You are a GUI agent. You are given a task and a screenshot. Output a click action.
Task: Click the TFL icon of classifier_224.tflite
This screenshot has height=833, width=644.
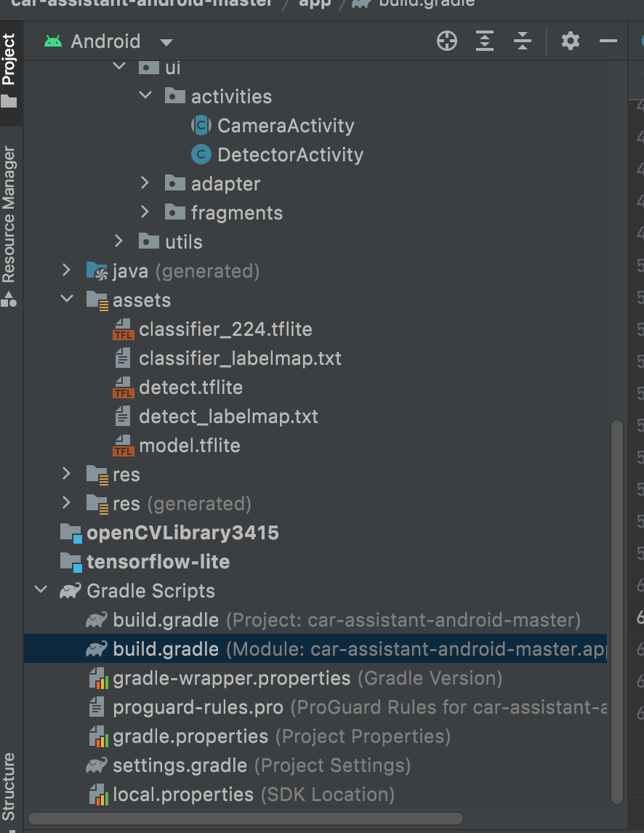(124, 329)
